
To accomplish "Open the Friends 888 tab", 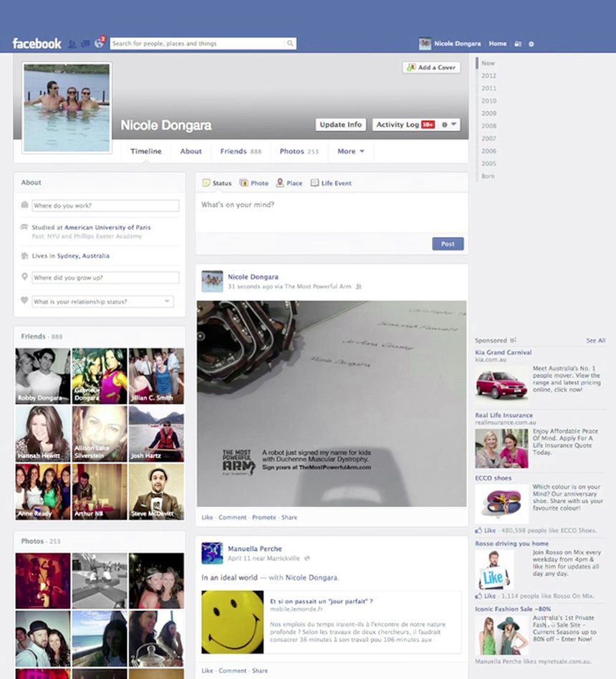I will [x=241, y=151].
